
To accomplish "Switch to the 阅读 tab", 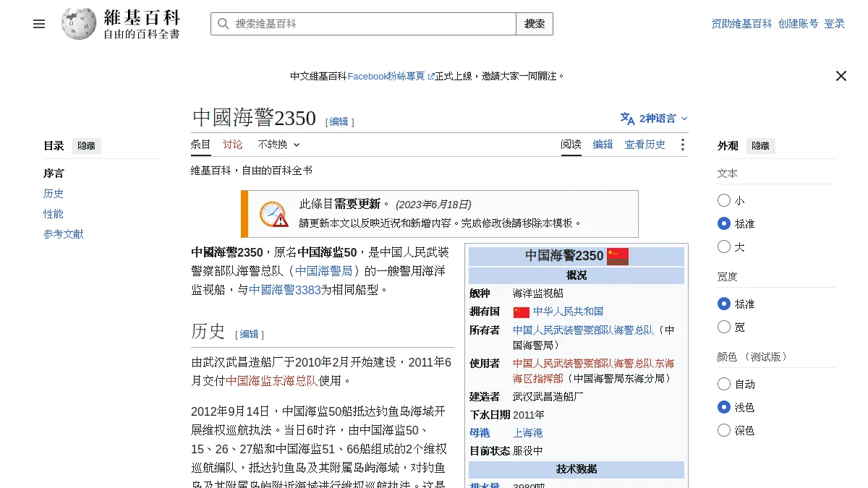I will (x=571, y=145).
